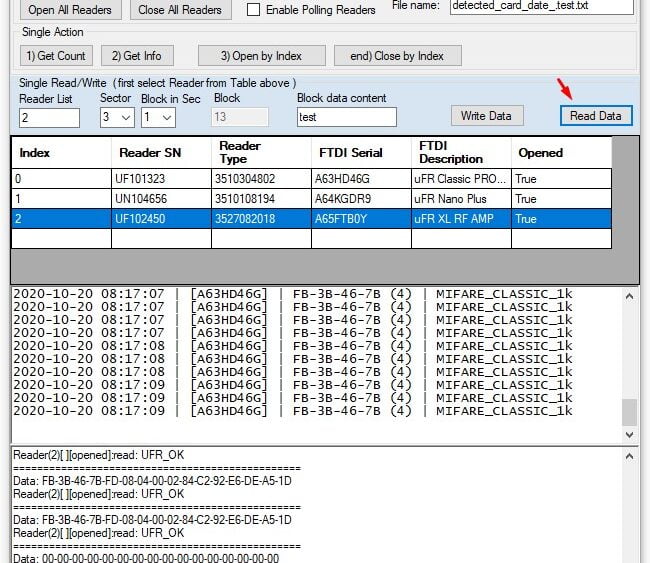Focus the Block data content field
Image resolution: width=650 pixels, height=563 pixels.
pyautogui.click(x=346, y=117)
